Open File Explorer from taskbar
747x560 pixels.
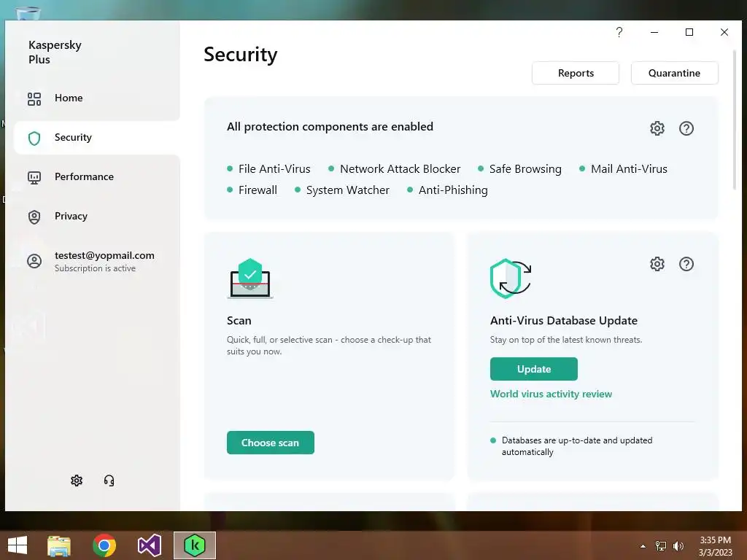coord(59,545)
